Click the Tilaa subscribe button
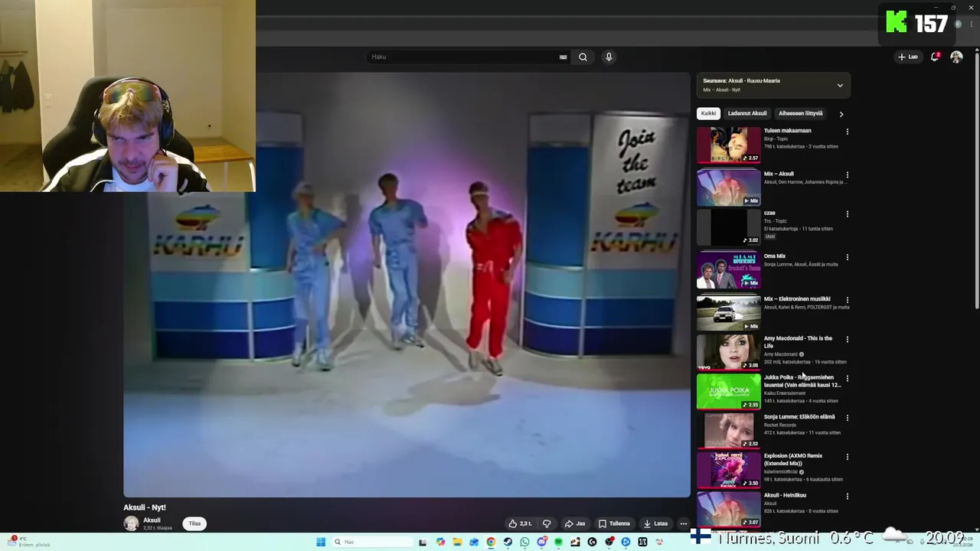 point(194,523)
